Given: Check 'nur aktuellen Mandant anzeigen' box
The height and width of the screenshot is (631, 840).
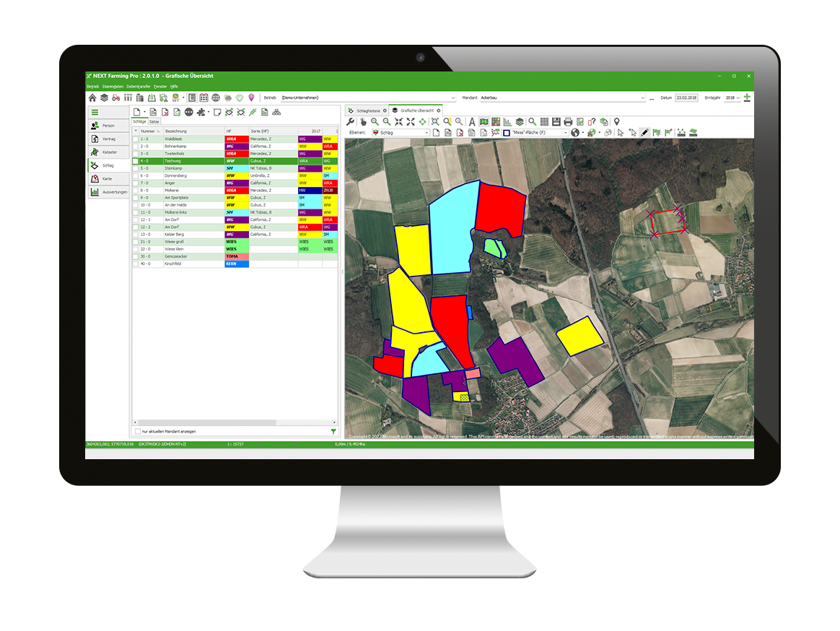Looking at the screenshot, I should coord(137,432).
